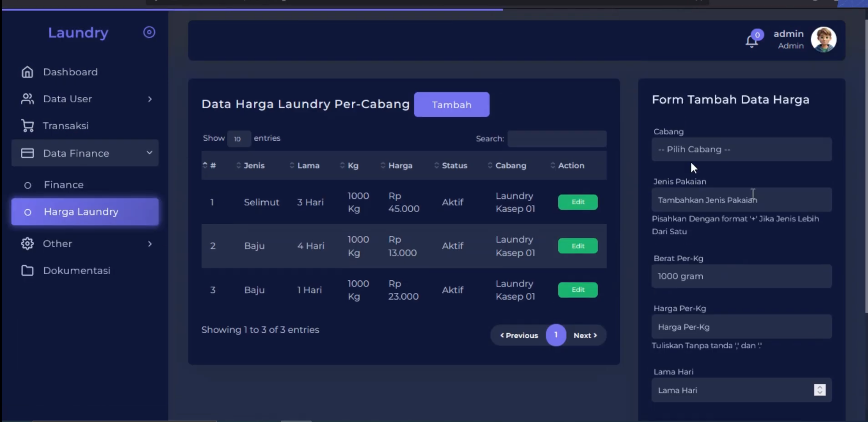Click the Data User people icon

(27, 99)
